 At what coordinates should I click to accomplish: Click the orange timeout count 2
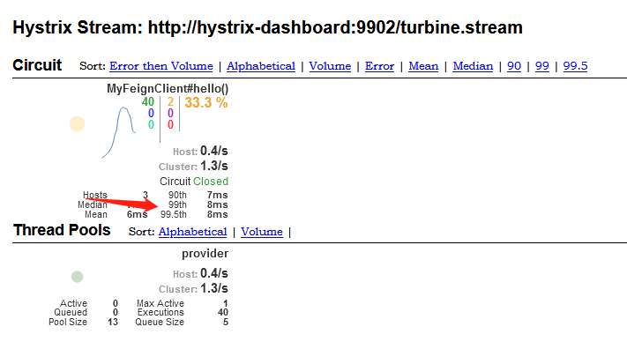coord(170,102)
